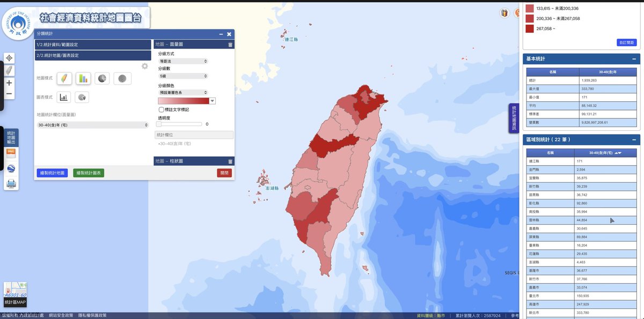Open the 分級方式 等距法 dropdown
The image size is (644, 319).
[x=183, y=62]
